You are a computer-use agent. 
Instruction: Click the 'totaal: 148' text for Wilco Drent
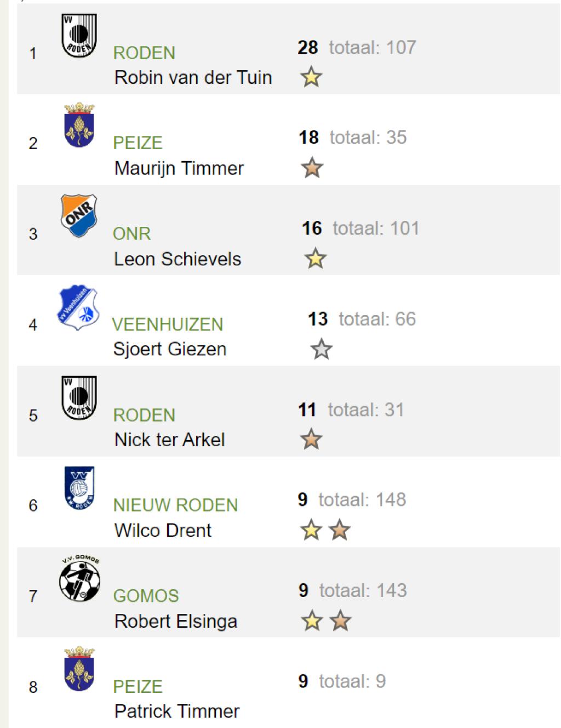point(362,499)
